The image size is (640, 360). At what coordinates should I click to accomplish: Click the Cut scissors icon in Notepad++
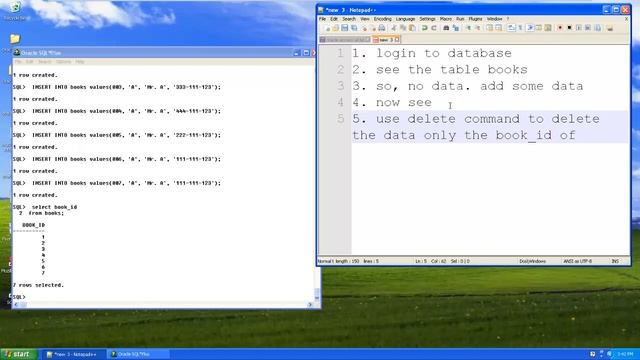pyautogui.click(x=394, y=28)
